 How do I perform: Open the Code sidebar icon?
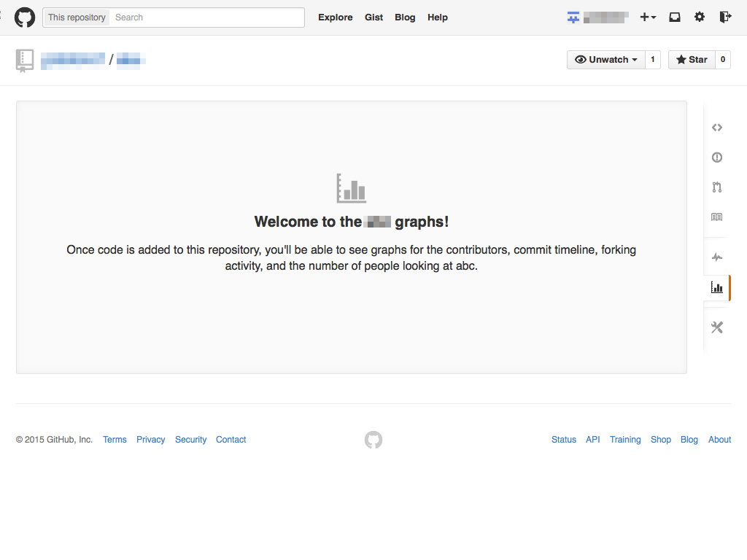(x=716, y=128)
